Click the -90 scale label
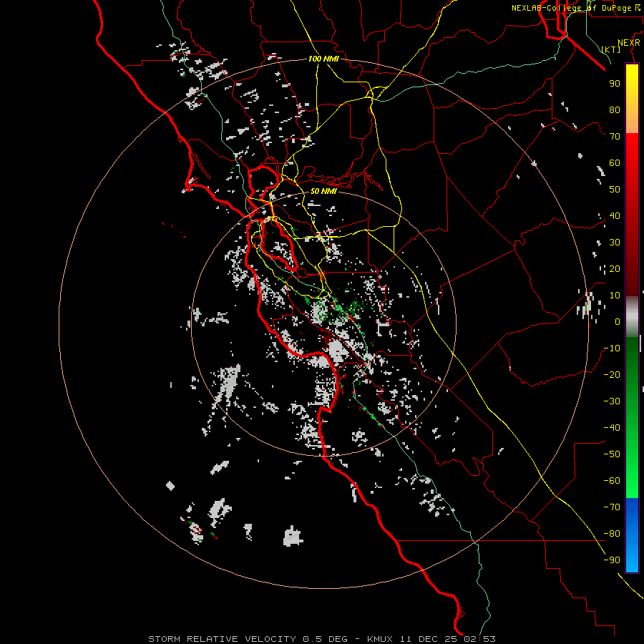The height and width of the screenshot is (644, 644). 612,560
